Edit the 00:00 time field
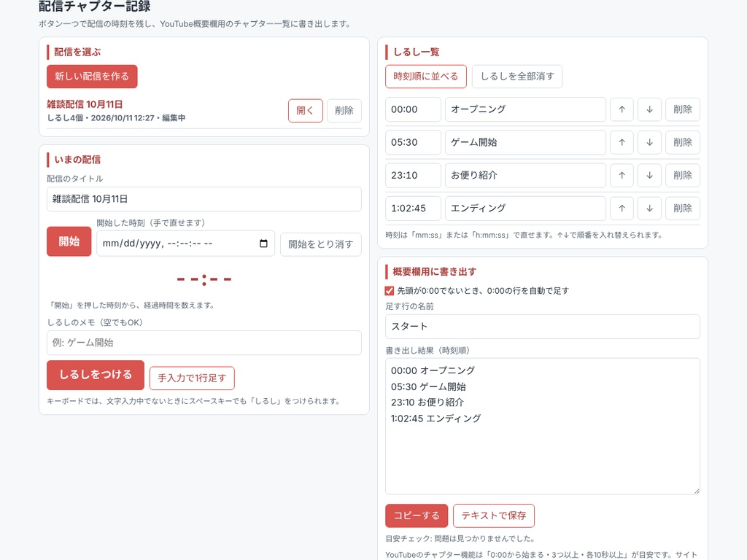The image size is (747, 560). (413, 109)
